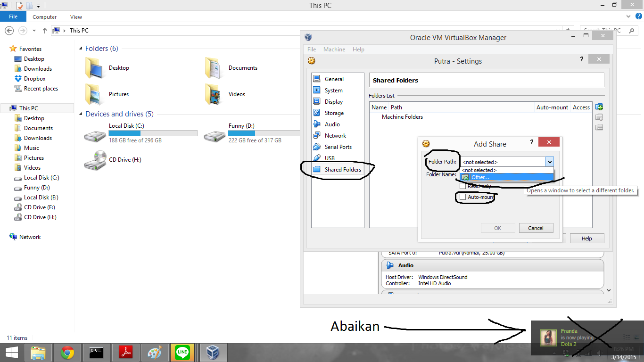Select Local Disk (E:) in navigation pane
The height and width of the screenshot is (362, 644).
coord(41,197)
